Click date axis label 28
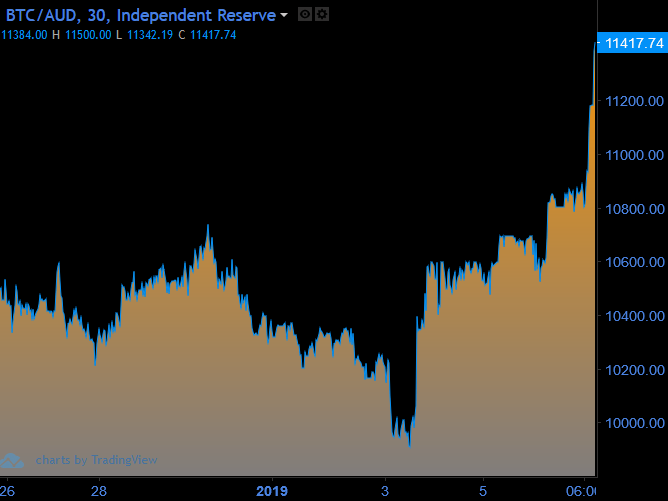Screen dimensions: 668x501 [x=99, y=491]
